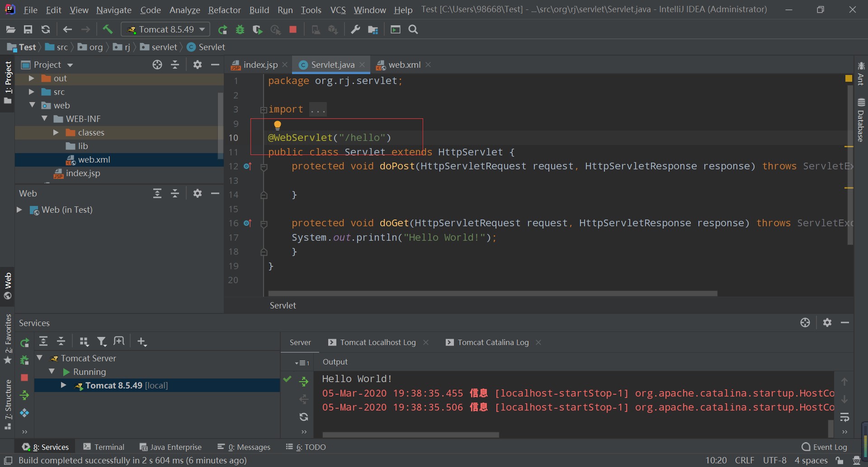This screenshot has width=868, height=467.
Task: Collapse the WEB-INF folder arrow
Action: pyautogui.click(x=44, y=119)
